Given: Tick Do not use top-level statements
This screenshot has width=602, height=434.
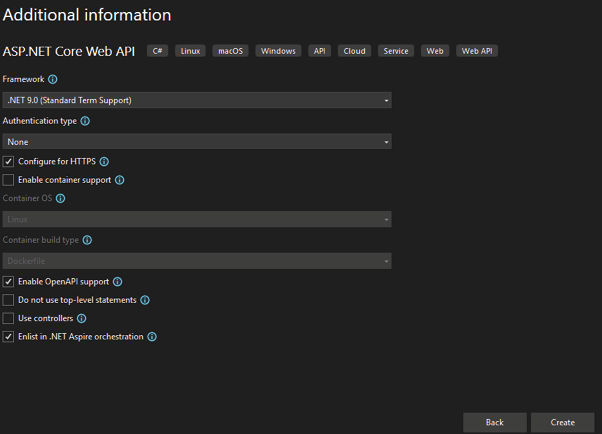Looking at the screenshot, I should (9, 300).
